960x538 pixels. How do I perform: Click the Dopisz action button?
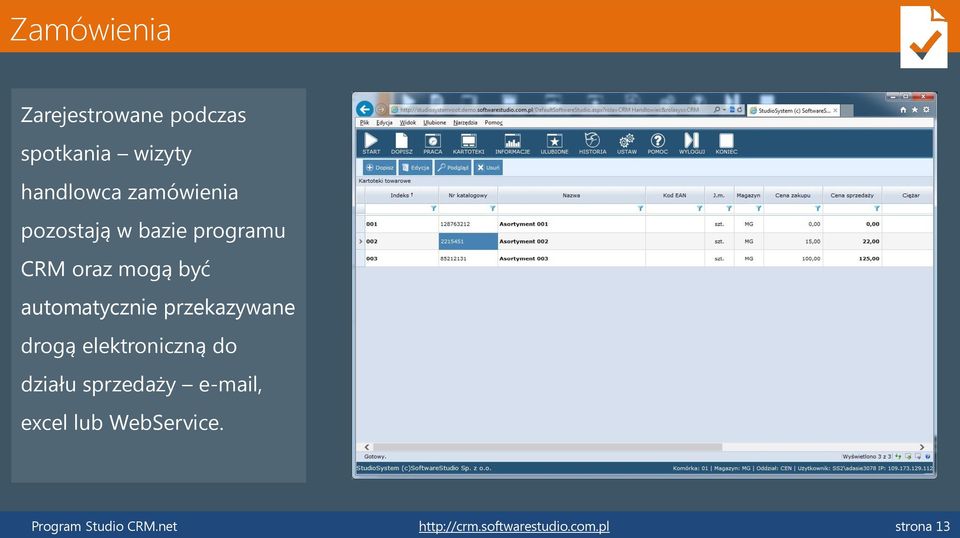tap(380, 167)
